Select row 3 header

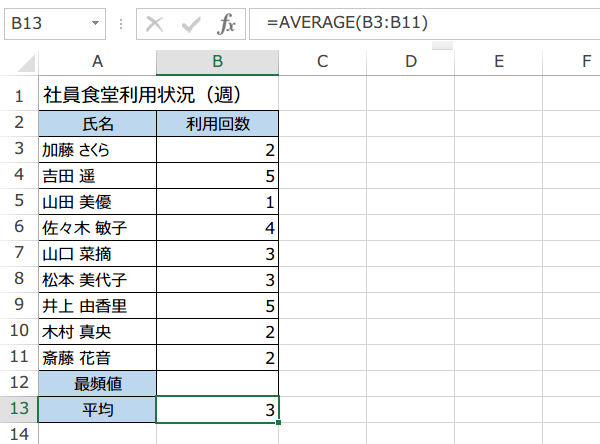pyautogui.click(x=19, y=149)
